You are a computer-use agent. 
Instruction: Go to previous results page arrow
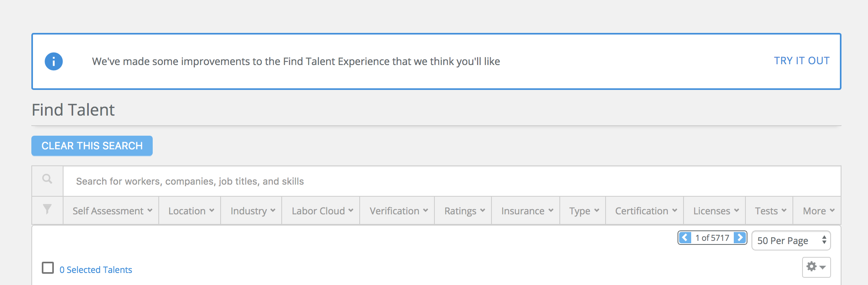pos(685,238)
